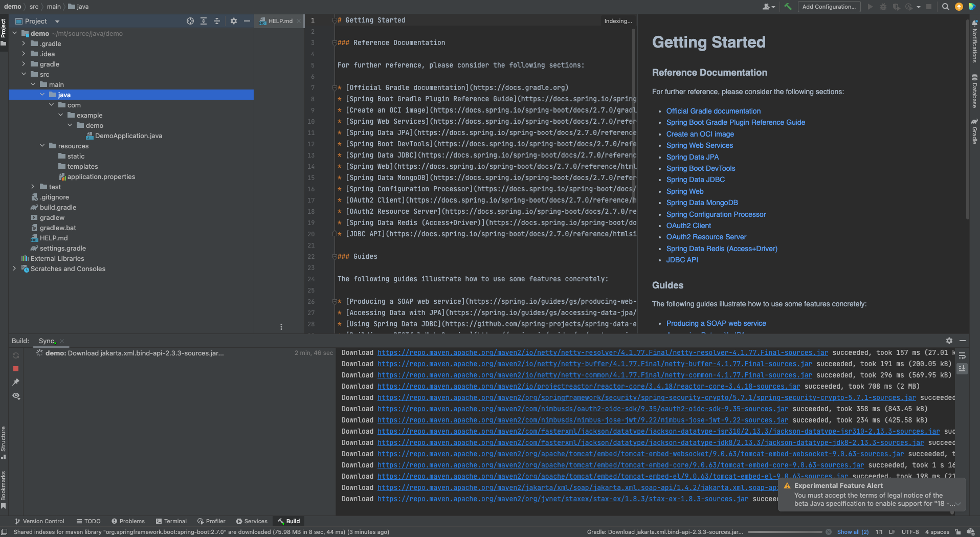Stop the Gradle sync with red square
The image size is (980, 537).
16,369
